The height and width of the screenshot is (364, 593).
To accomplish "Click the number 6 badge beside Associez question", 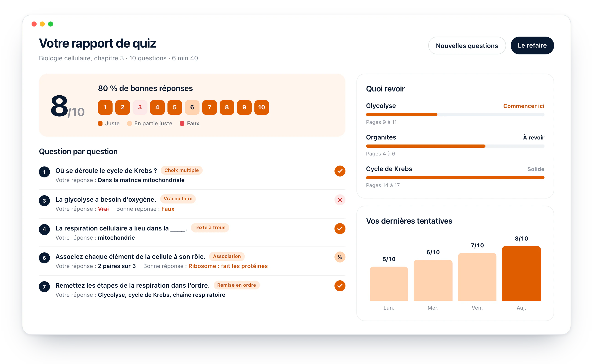I will coord(44,258).
